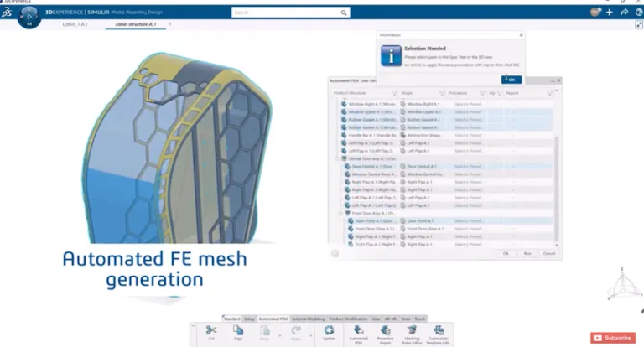Click the compass play button
Viewport: 644px width, 347px height.
[29, 17]
